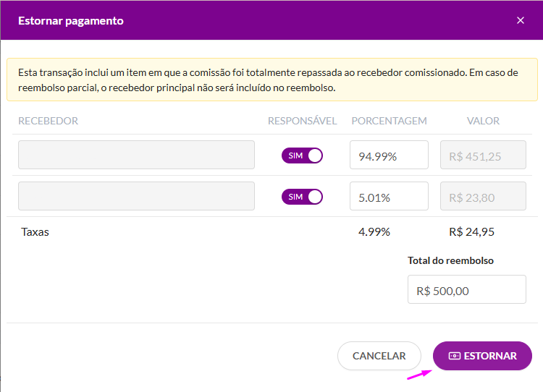This screenshot has height=392, width=543.
Task: Select the first Recebedor name field
Action: (136, 155)
